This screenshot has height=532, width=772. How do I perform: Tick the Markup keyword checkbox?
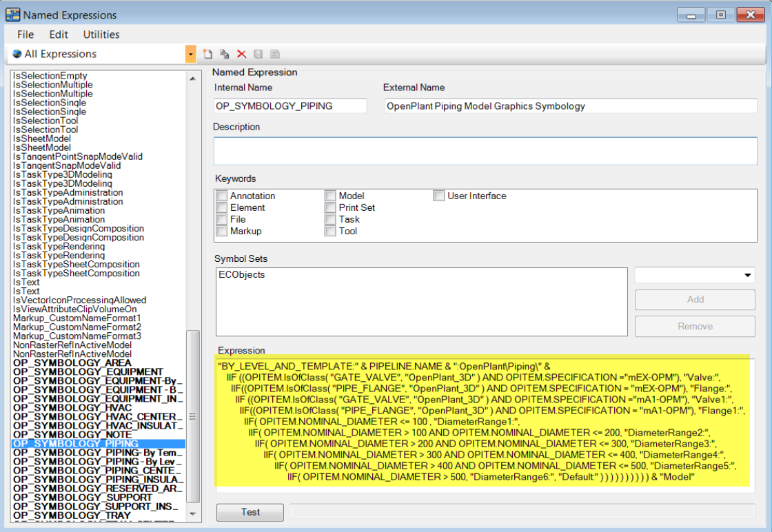pyautogui.click(x=222, y=232)
